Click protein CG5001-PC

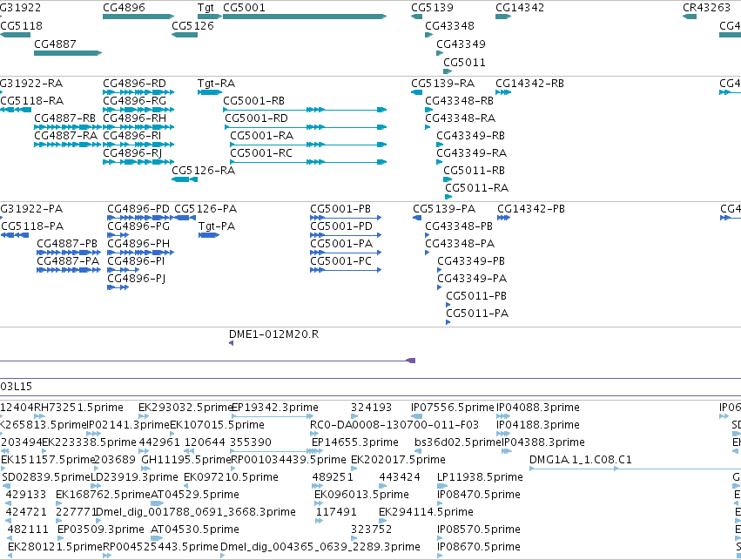(x=346, y=270)
